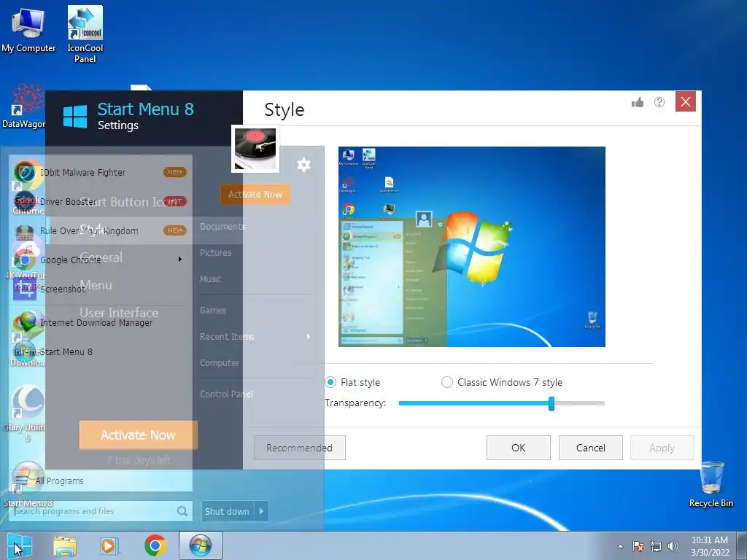Click the search magnifier icon
This screenshot has width=747, height=560.
click(x=182, y=511)
